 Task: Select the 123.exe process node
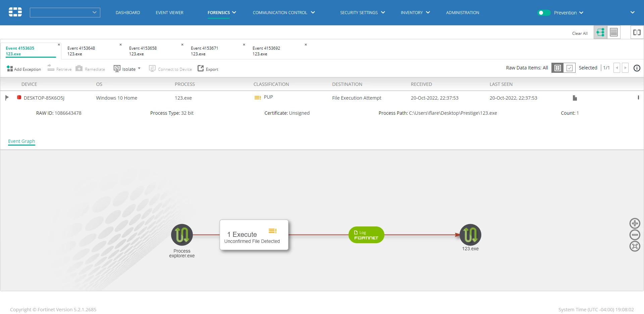pos(470,235)
